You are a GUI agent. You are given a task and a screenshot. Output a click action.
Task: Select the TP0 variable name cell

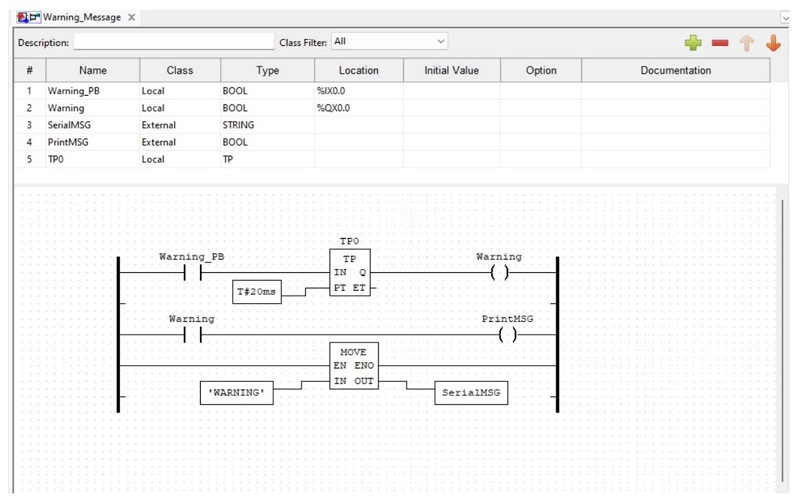[92, 159]
